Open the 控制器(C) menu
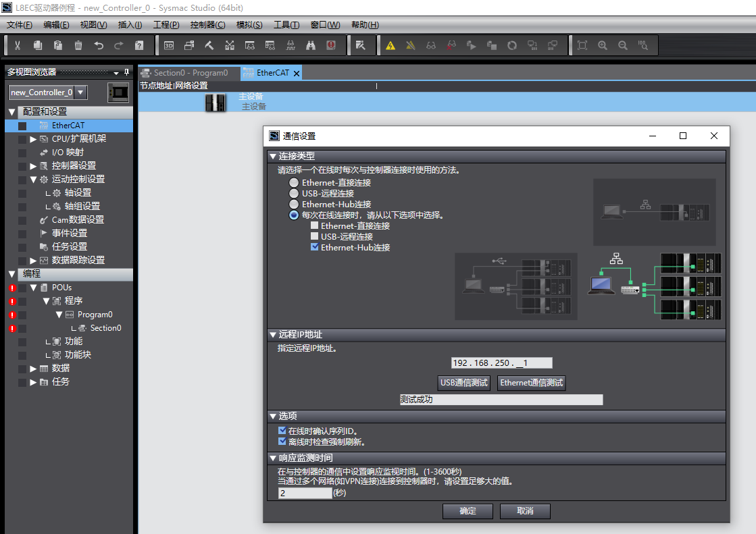This screenshot has width=756, height=534. click(207, 25)
